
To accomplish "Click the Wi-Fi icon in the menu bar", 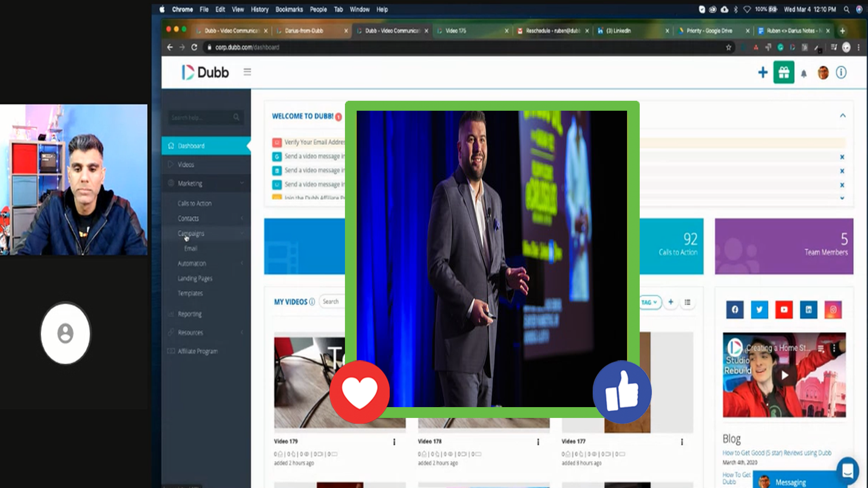I will [x=747, y=9].
